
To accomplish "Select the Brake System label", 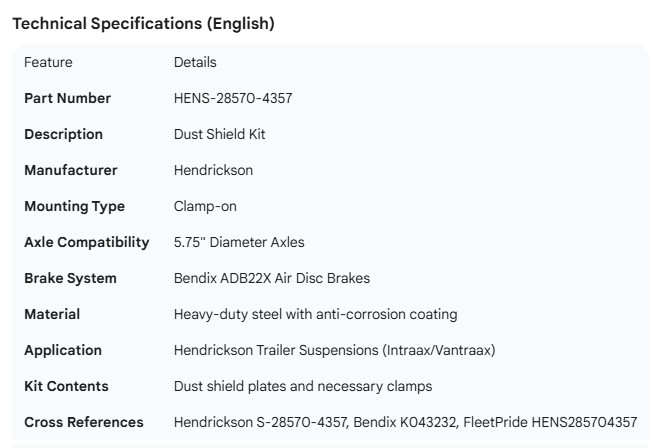I will tap(70, 278).
